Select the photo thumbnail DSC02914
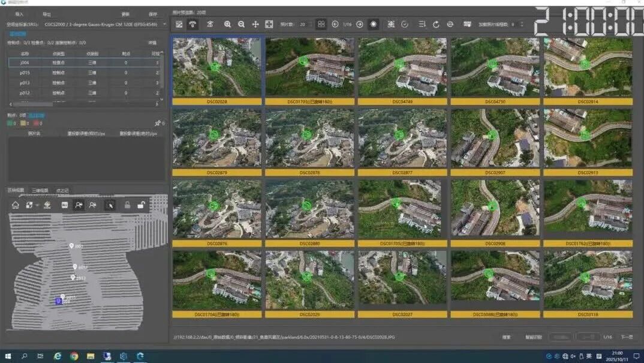Screen dimensions: 644x363 (588, 71)
